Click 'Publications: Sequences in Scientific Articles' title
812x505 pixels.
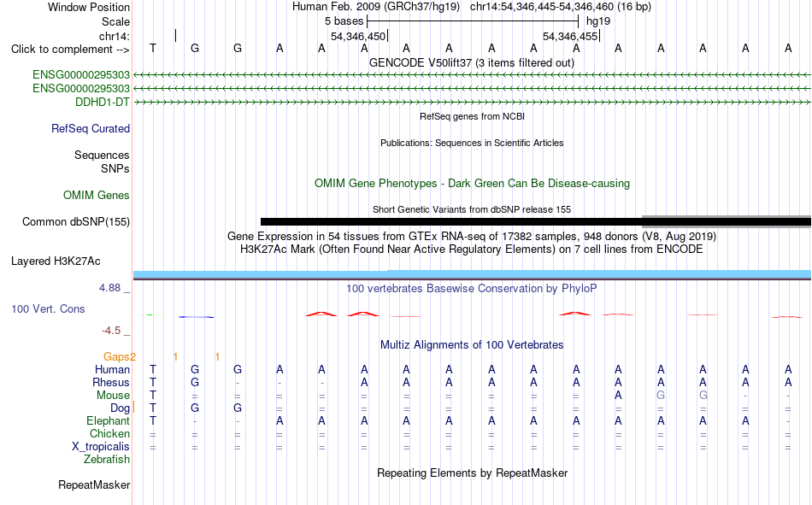pyautogui.click(x=472, y=143)
